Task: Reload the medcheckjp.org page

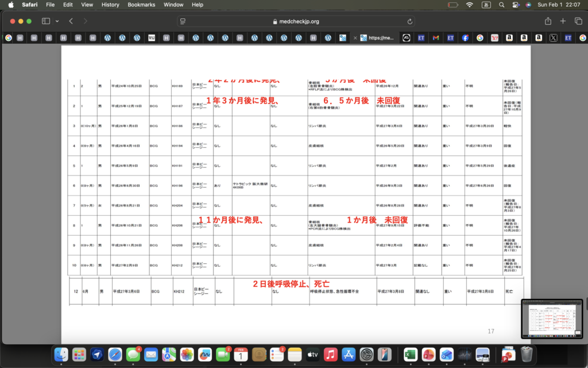Action: 409,21
